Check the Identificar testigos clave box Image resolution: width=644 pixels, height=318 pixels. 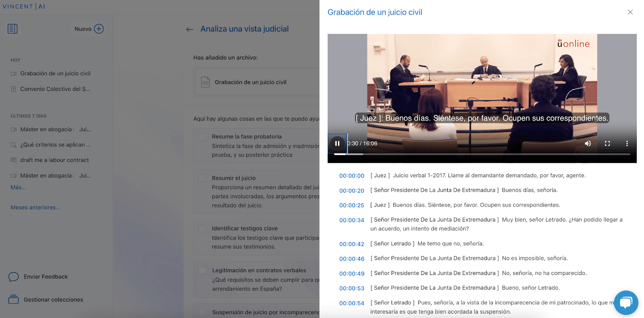tap(203, 228)
